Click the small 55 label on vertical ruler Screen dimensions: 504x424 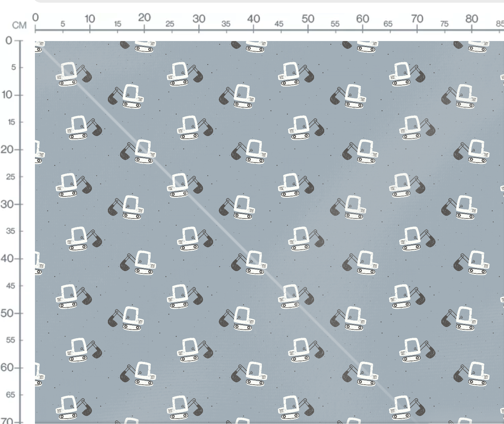click(x=11, y=340)
